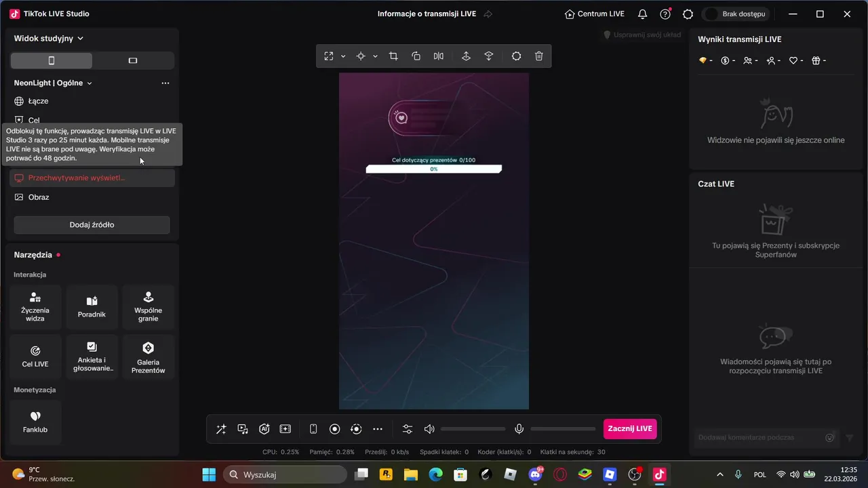Open Poradnik tool
This screenshot has width=868, height=488.
(92, 307)
